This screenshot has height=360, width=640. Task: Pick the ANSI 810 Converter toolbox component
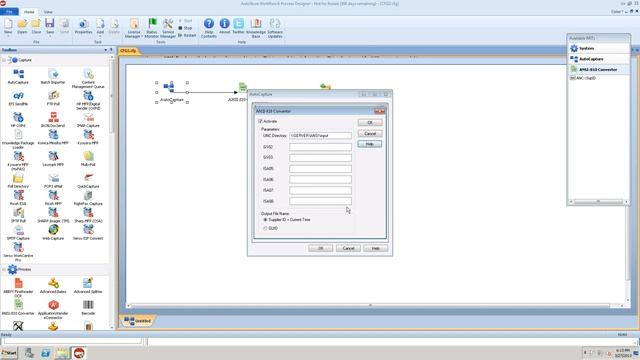pos(18,307)
